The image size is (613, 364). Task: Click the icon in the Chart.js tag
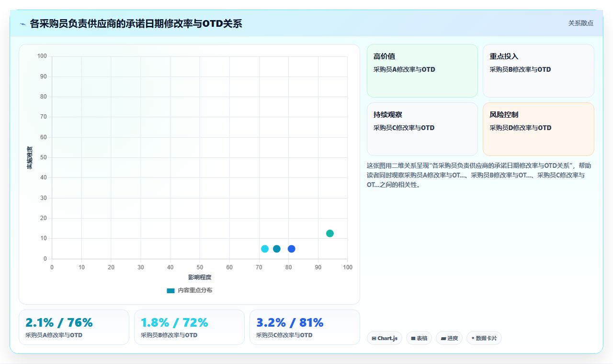374,339
